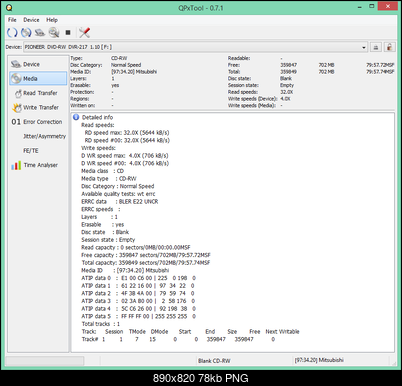Click the magnifier disc scan icon
The width and height of the screenshot is (402, 386).
[54, 32]
